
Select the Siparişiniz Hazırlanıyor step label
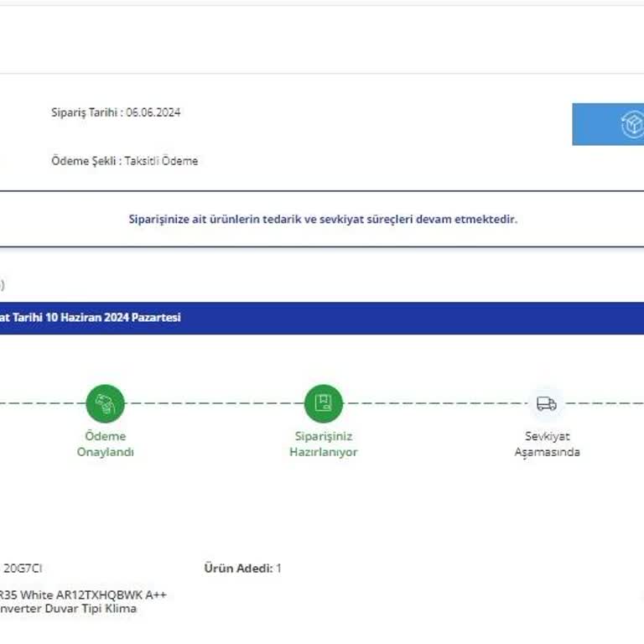(323, 444)
